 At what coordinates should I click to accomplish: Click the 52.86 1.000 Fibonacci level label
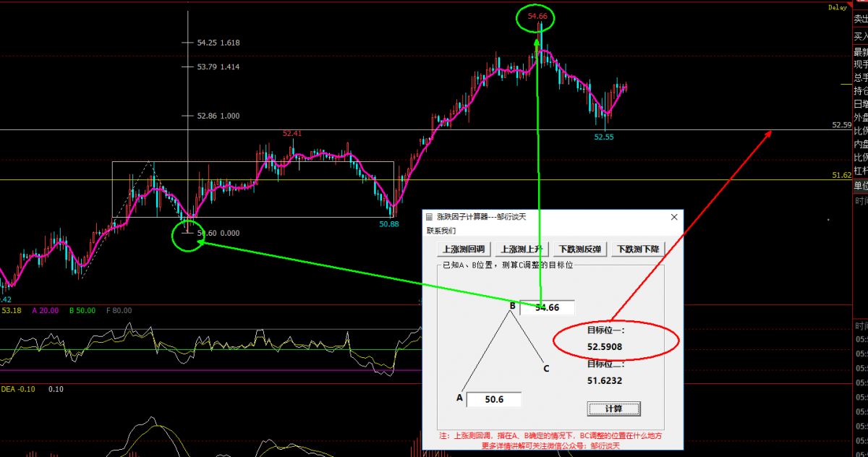[x=218, y=116]
